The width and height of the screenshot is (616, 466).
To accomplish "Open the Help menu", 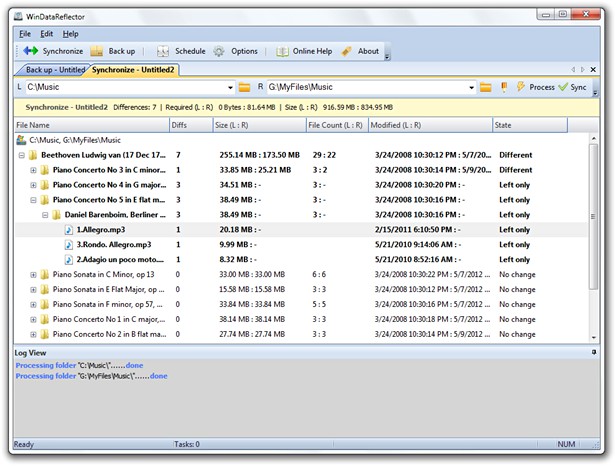I will point(70,34).
